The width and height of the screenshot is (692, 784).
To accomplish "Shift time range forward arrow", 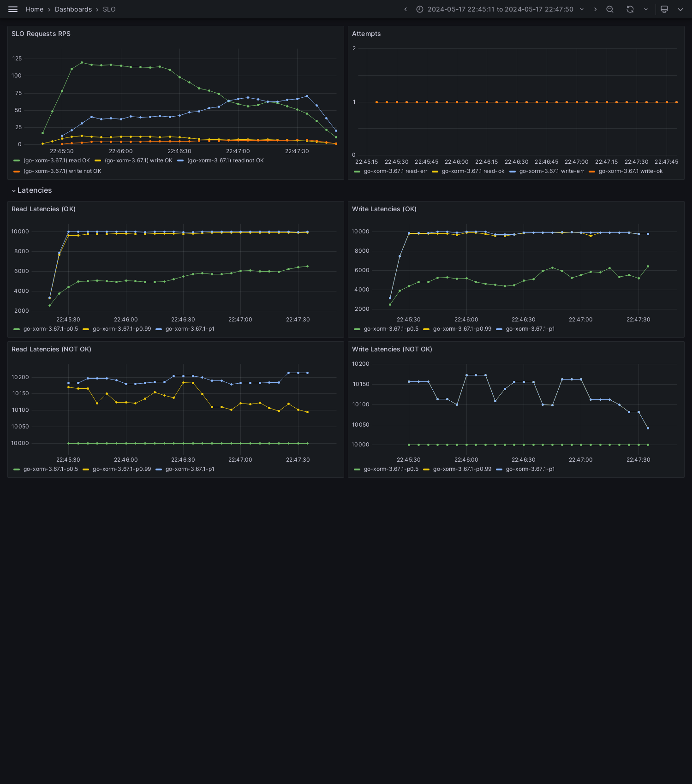I will click(595, 9).
